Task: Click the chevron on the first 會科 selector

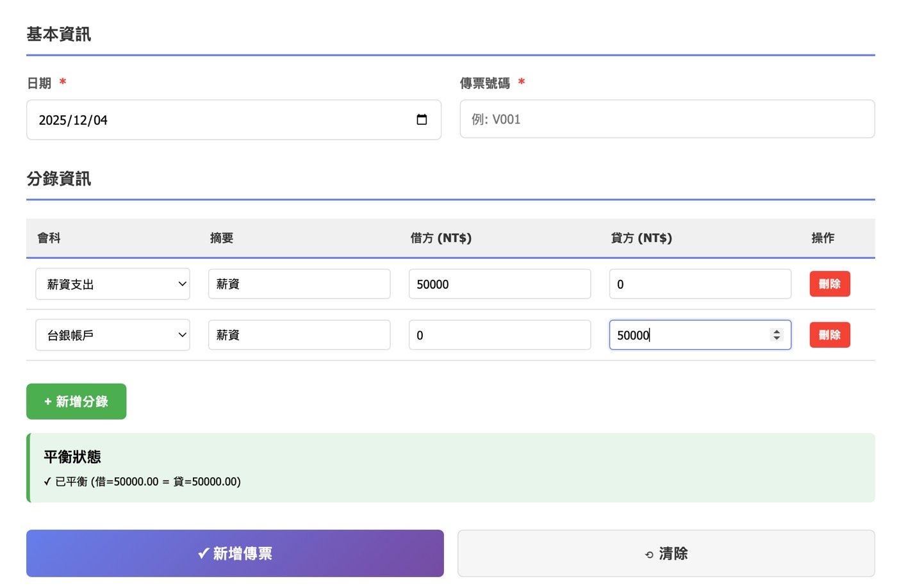Action: (182, 284)
